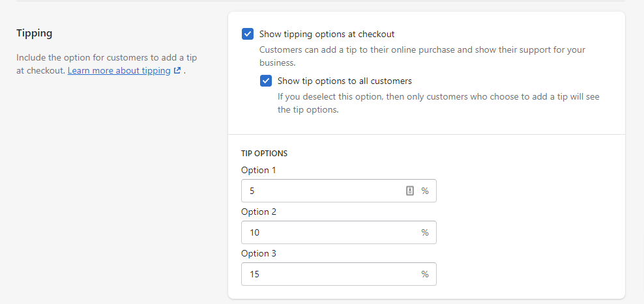This screenshot has height=304, width=644.
Task: Click the percent suffix in Option 3 field
Action: [x=425, y=274]
